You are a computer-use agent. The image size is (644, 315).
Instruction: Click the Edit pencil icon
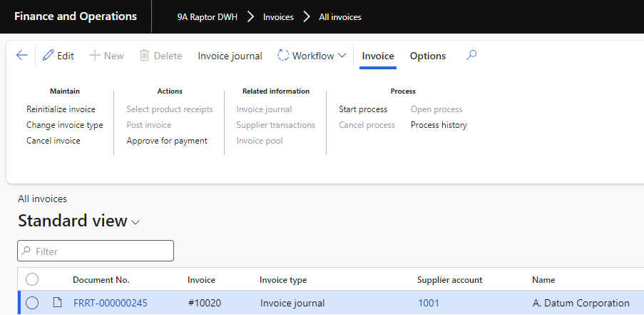pos(48,56)
